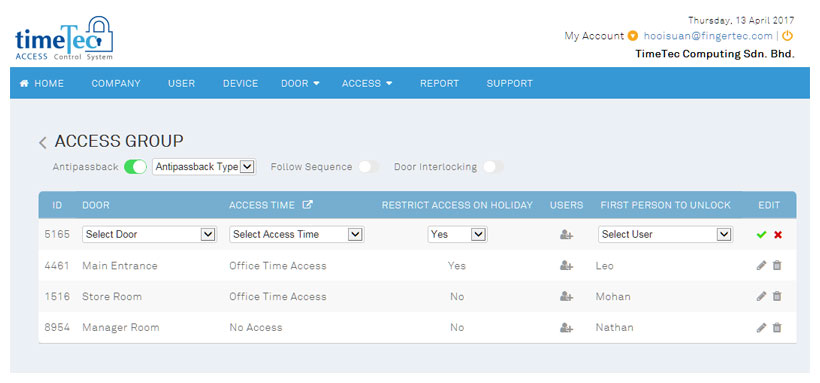Enable the Follow Sequence switch

pos(369,167)
